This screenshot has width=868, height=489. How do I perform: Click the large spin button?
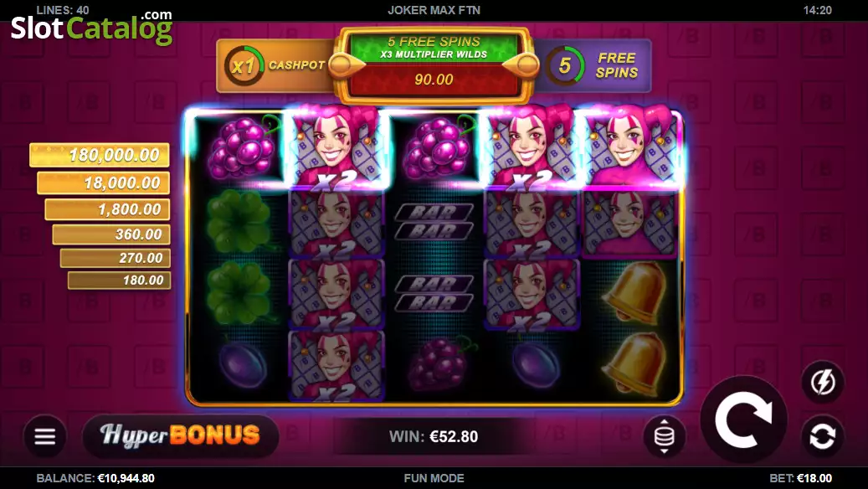pos(743,420)
